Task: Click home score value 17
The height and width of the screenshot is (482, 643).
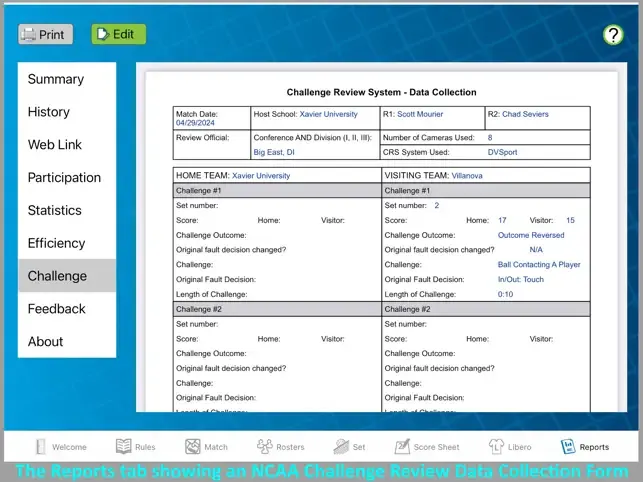Action: point(502,220)
